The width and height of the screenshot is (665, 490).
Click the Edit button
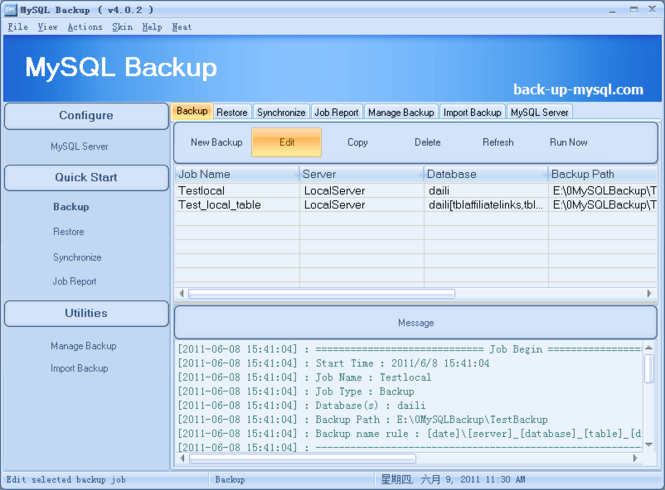287,143
